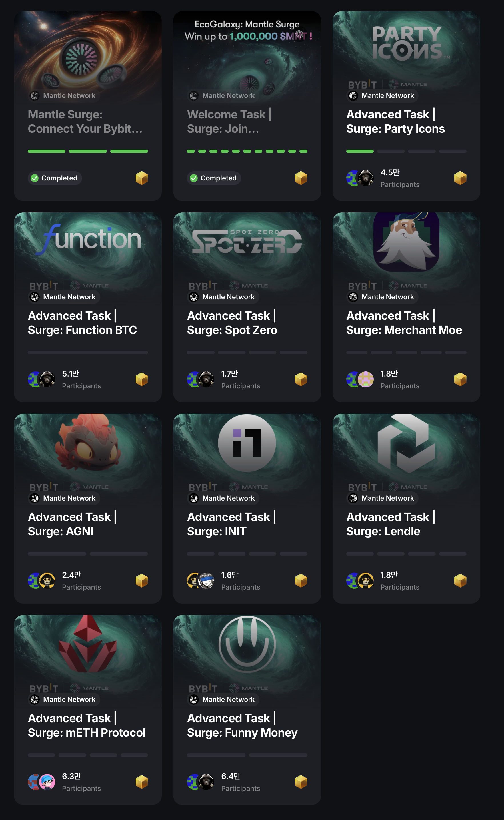
Task: Click the Mantle Network logo badge on Spot Zero card
Action: [194, 297]
